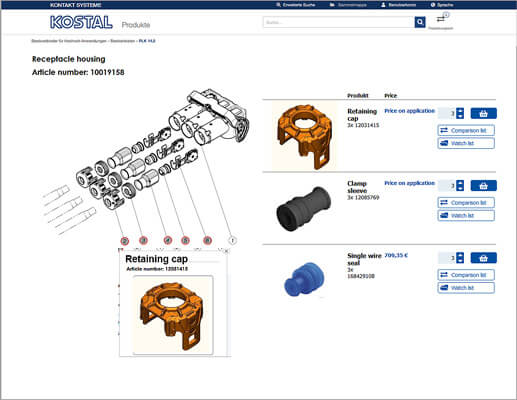
Task: Click the KOSTAL logo
Action: (x=81, y=22)
